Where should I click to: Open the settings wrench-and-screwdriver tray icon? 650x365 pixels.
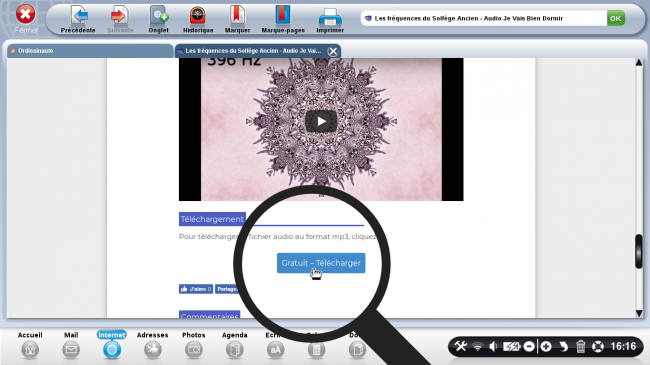[x=461, y=346]
